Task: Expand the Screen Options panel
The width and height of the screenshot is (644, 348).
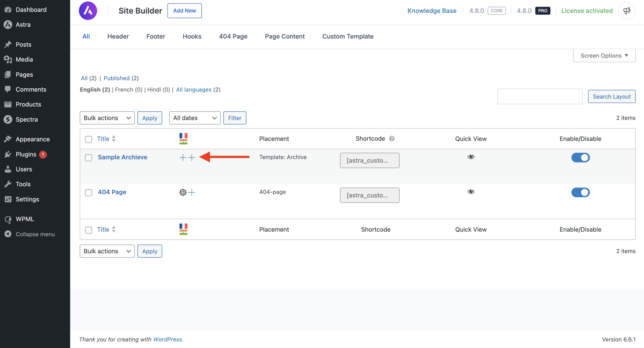Action: [604, 56]
